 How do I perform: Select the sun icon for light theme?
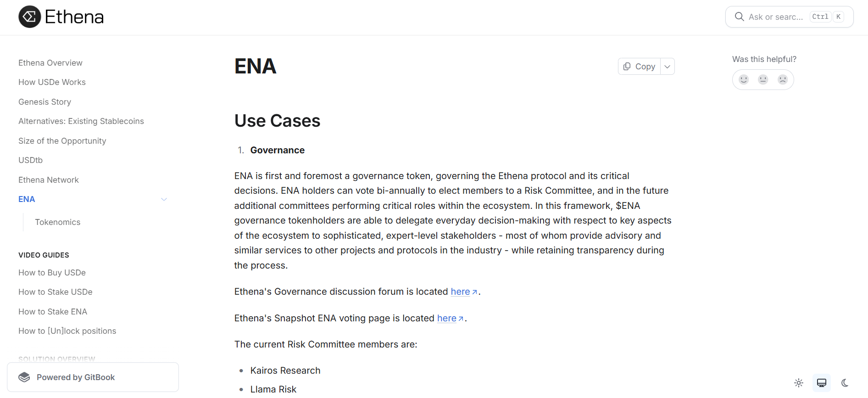point(798,382)
